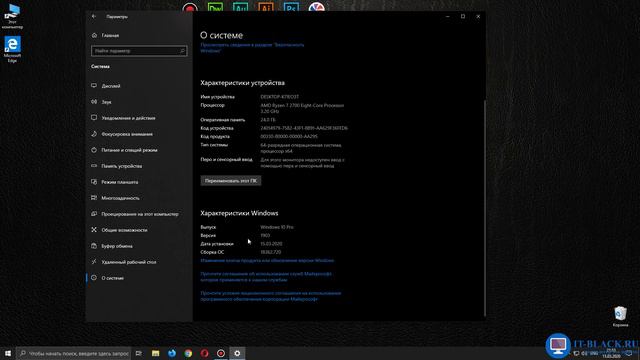Open Firefox from the taskbar
This screenshot has width=640, height=360.
coord(172,353)
